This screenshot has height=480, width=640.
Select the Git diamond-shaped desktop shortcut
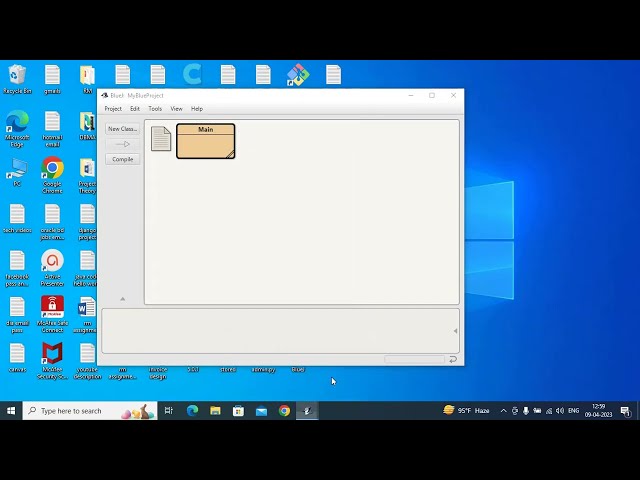pos(298,75)
